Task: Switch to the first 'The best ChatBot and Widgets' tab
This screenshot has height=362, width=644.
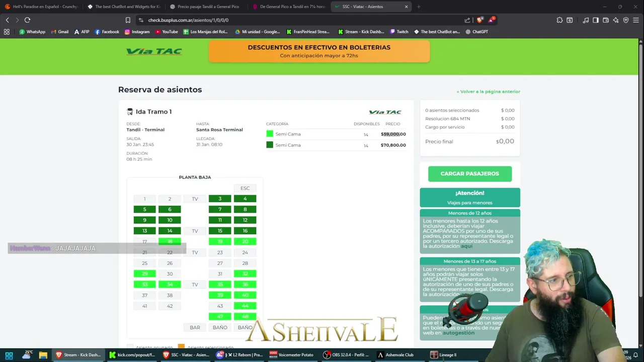Action: click(123, 7)
